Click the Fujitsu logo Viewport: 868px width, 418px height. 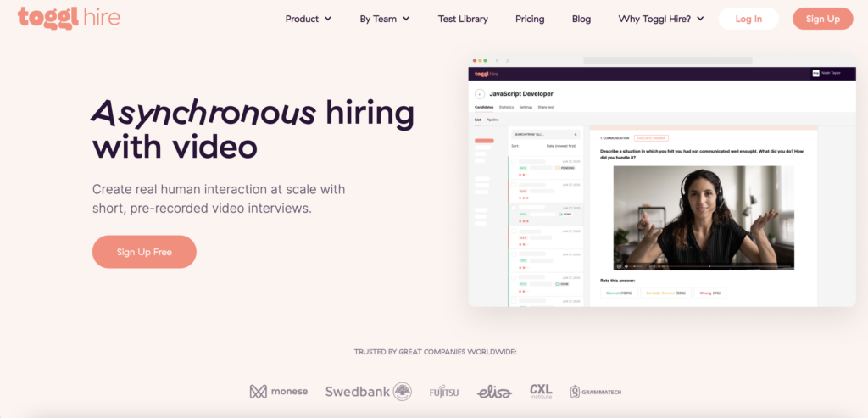[444, 392]
